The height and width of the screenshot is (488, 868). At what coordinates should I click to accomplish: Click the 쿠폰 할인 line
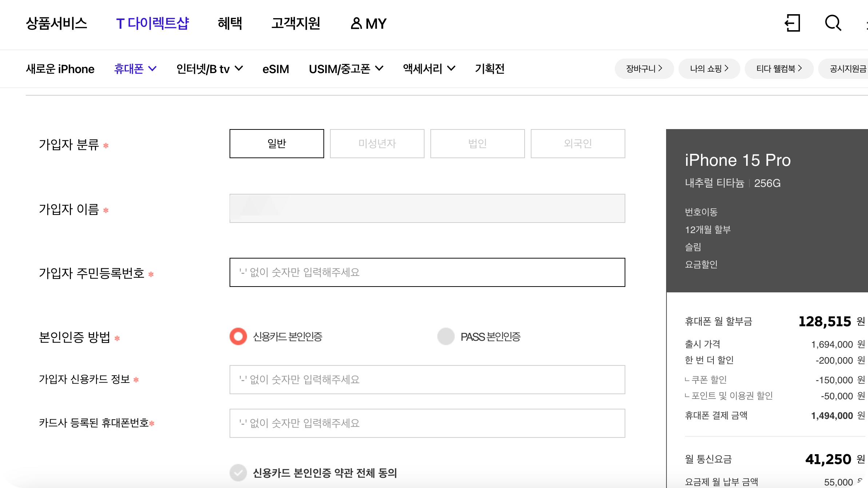coord(775,380)
